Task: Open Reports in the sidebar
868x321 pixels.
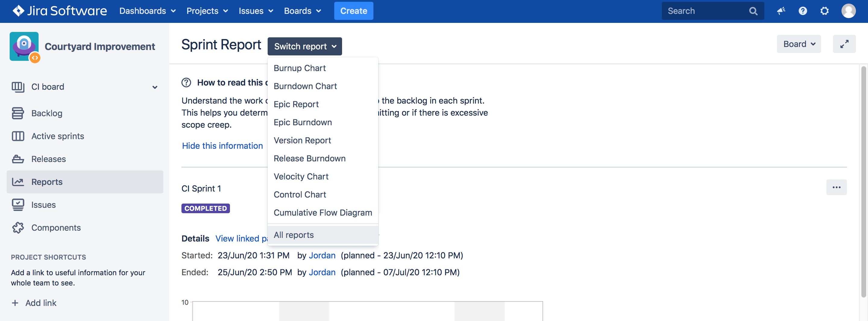Action: [x=85, y=182]
